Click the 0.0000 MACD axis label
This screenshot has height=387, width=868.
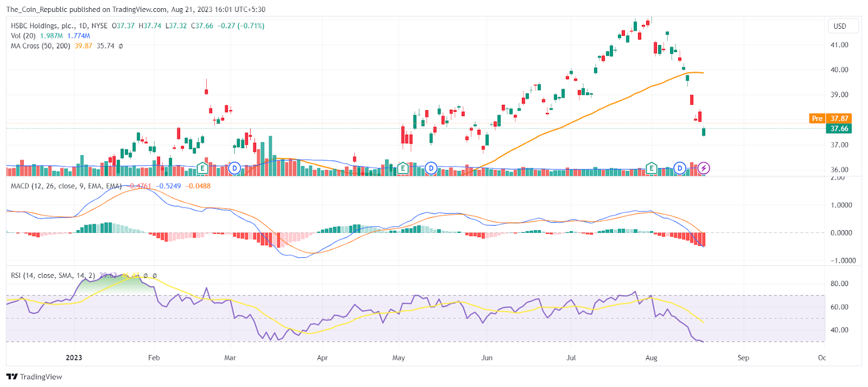coord(841,233)
